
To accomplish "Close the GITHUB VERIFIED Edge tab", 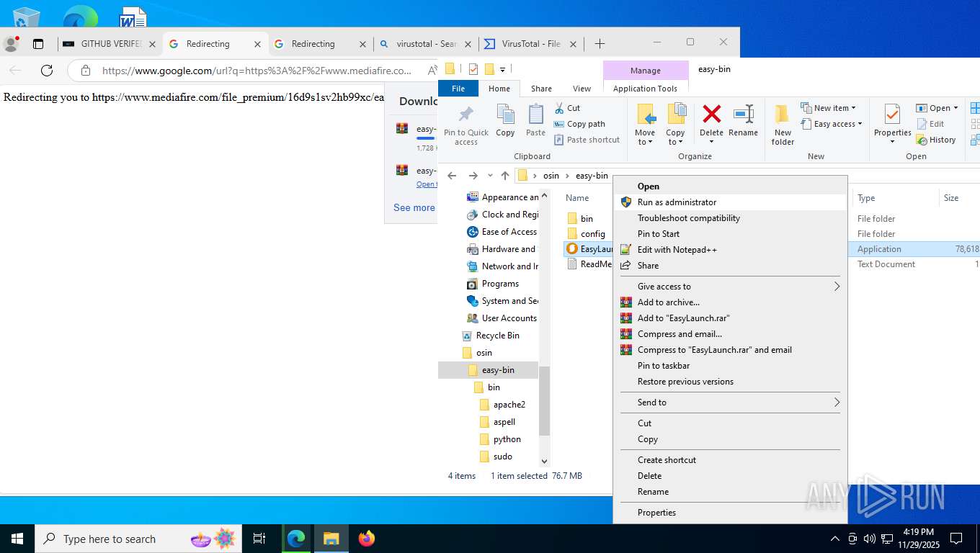I will point(152,44).
